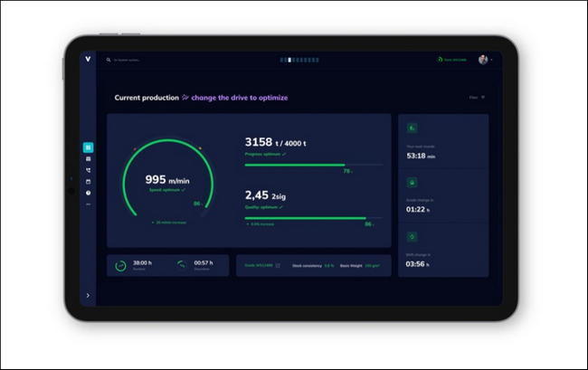Image resolution: width=588 pixels, height=370 pixels.
Task: Click the V logo at top left
Action: [88, 59]
